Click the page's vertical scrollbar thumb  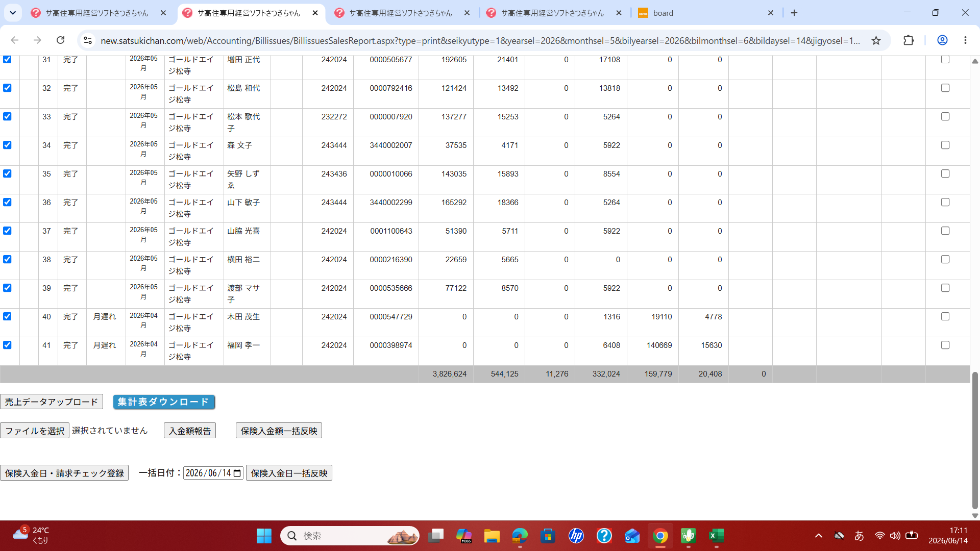point(975,440)
